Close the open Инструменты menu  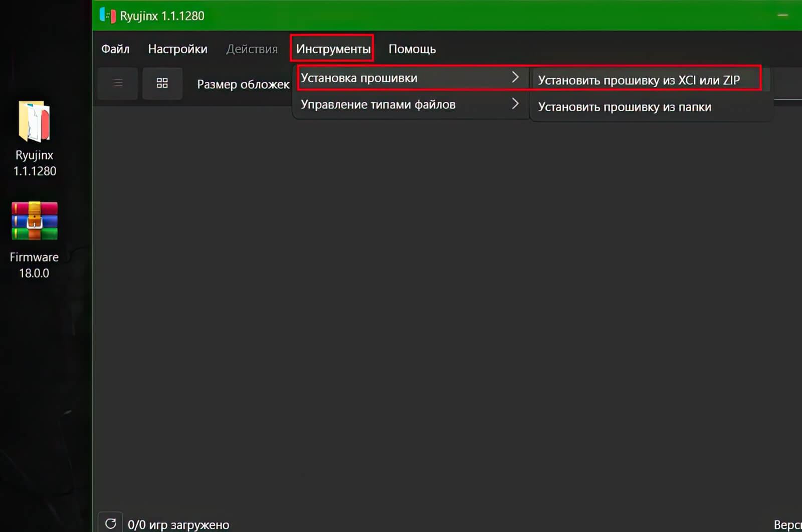click(332, 49)
